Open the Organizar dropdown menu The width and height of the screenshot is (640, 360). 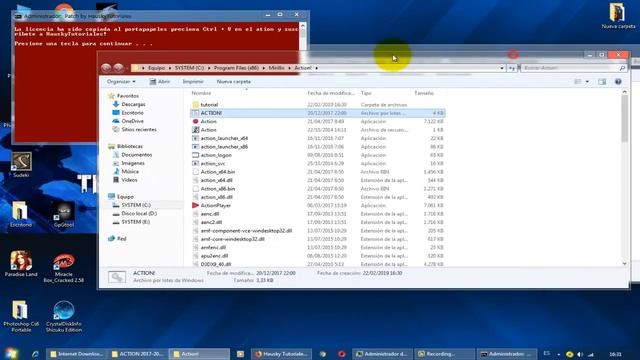121,82
